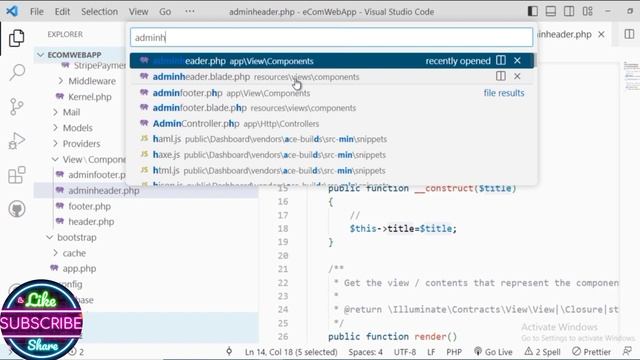Select AdminController.php quick open result
Viewport: 640px width, 360px height.
click(x=331, y=124)
